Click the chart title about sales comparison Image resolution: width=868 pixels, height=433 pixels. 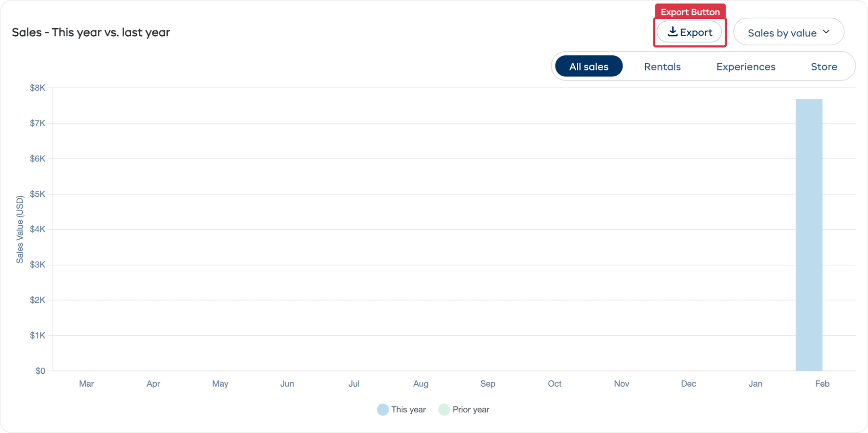pyautogui.click(x=91, y=32)
